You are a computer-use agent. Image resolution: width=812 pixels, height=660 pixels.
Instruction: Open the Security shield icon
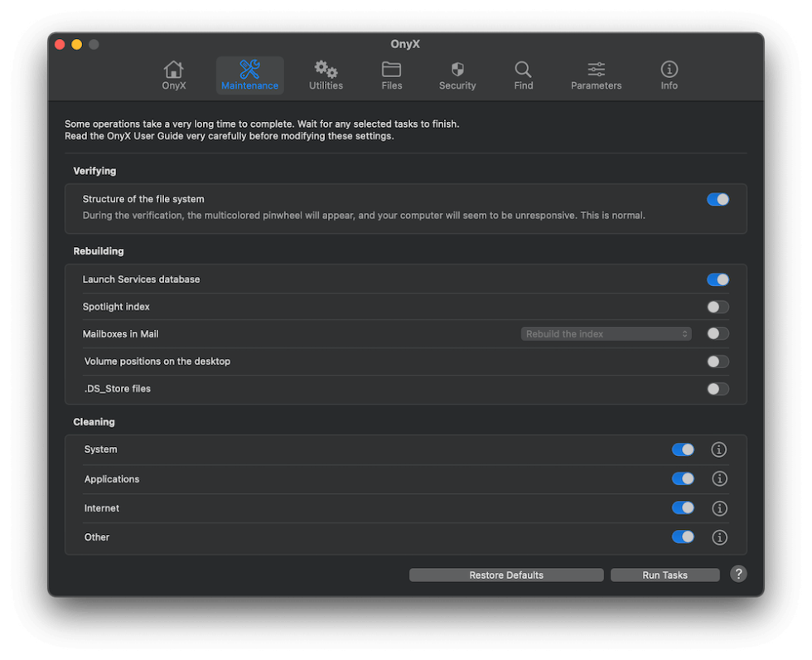point(457,75)
